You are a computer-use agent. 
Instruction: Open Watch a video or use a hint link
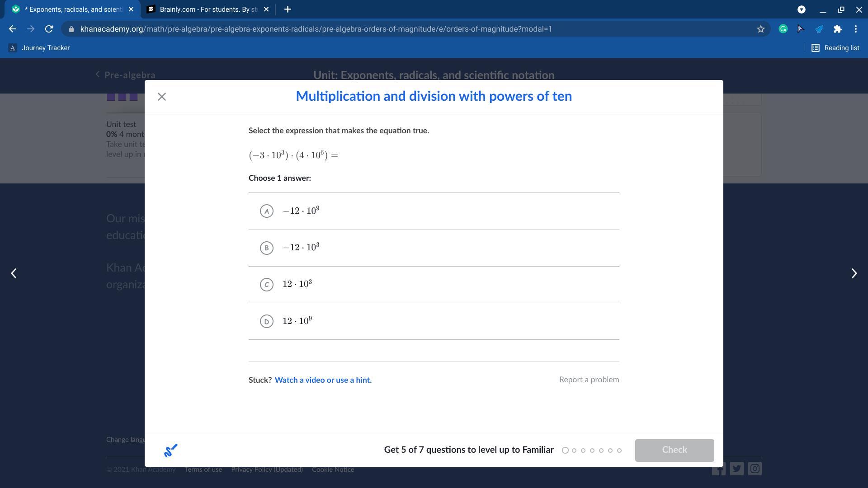[323, 380]
